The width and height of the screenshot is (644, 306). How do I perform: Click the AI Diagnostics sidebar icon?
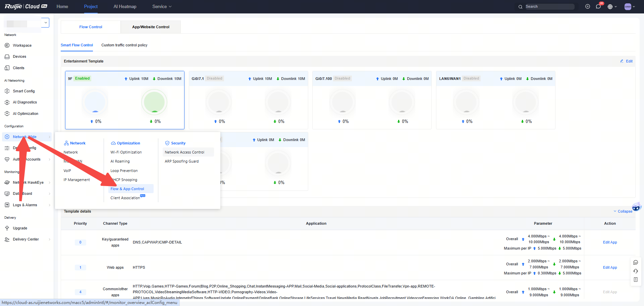pyautogui.click(x=7, y=102)
